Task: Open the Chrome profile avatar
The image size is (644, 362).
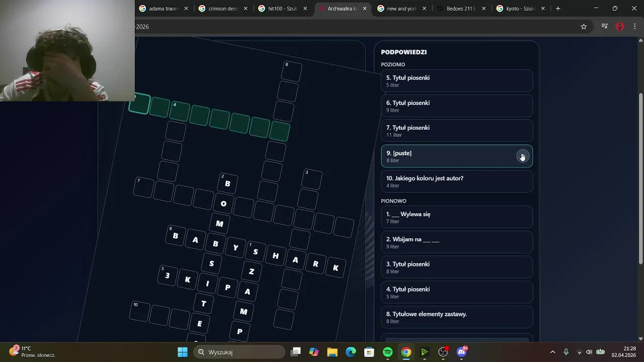Action: pos(620,27)
